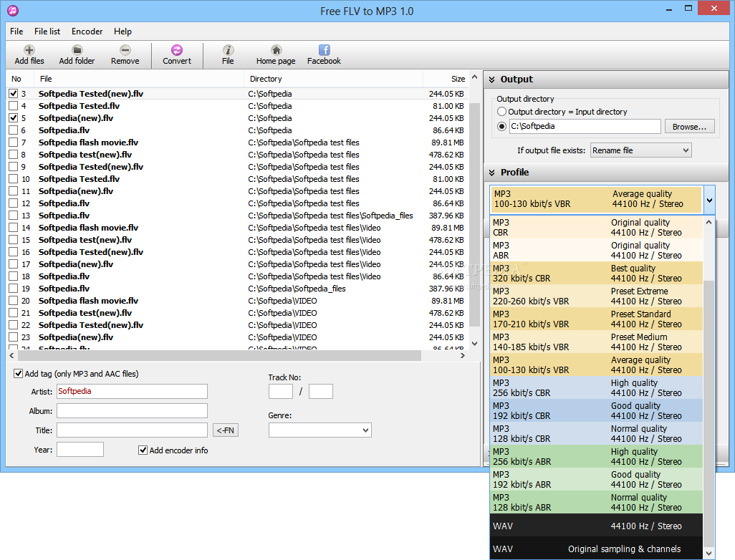Viewport: 735px width, 560px height.
Task: Choose MP3 128 kbit/s ABR Normal quality
Action: [596, 503]
